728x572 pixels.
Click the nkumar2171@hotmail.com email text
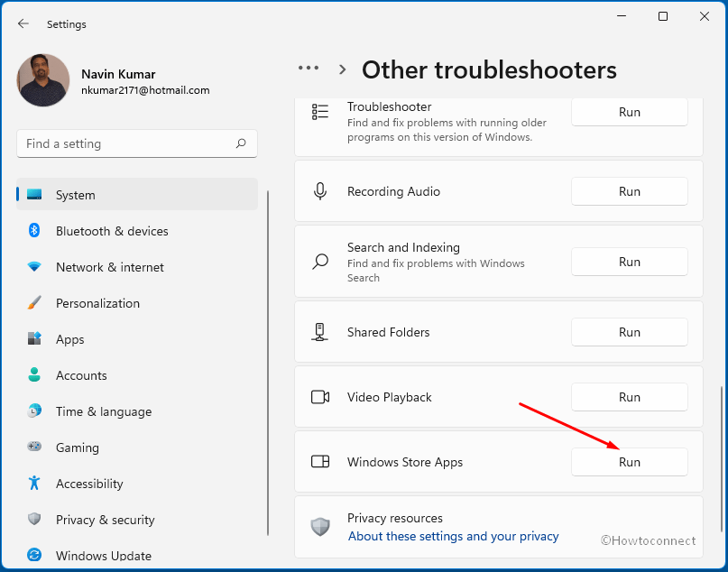pyautogui.click(x=145, y=90)
